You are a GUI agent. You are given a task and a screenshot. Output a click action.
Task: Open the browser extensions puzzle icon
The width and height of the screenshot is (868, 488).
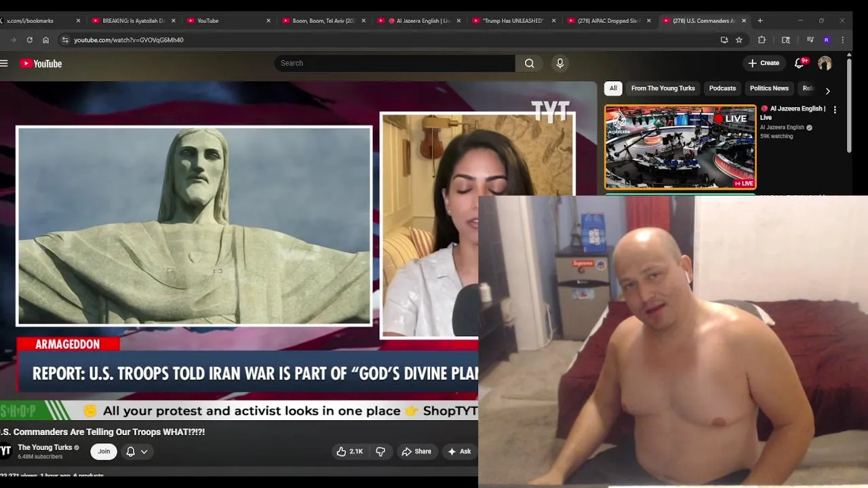coord(762,40)
